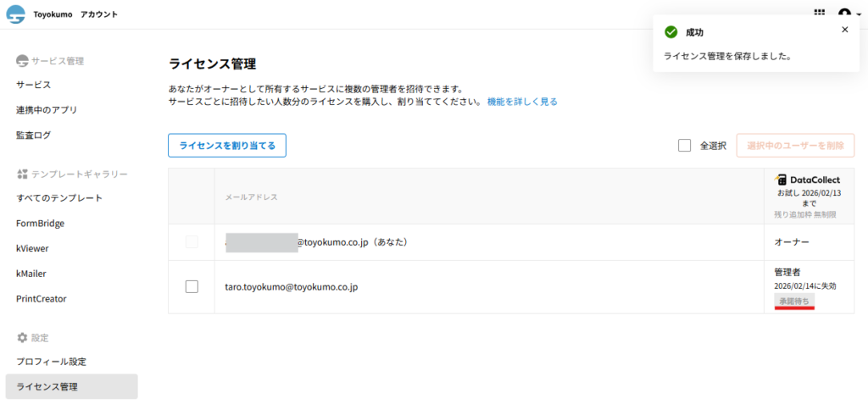Open 連携中のアプリ sidebar item

point(47,110)
